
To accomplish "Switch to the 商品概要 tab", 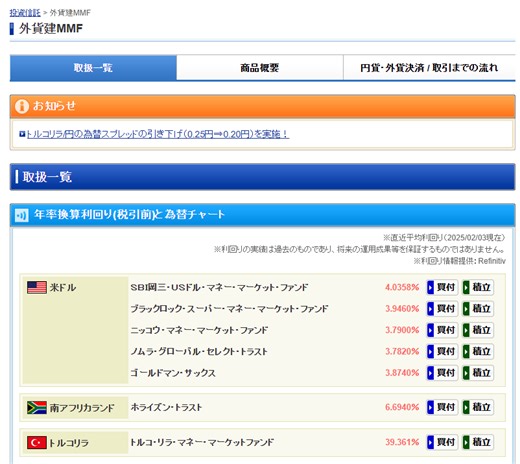I will click(260, 68).
